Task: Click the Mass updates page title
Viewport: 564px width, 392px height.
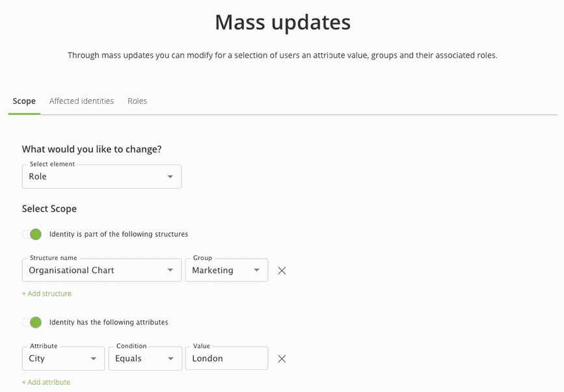Action: tap(282, 23)
